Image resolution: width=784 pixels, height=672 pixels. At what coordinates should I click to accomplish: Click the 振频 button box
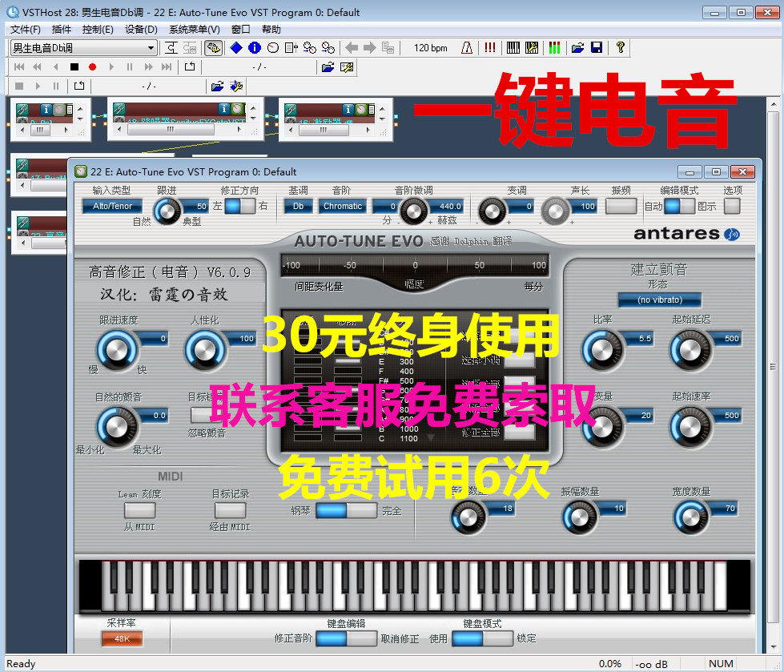pyautogui.click(x=621, y=206)
